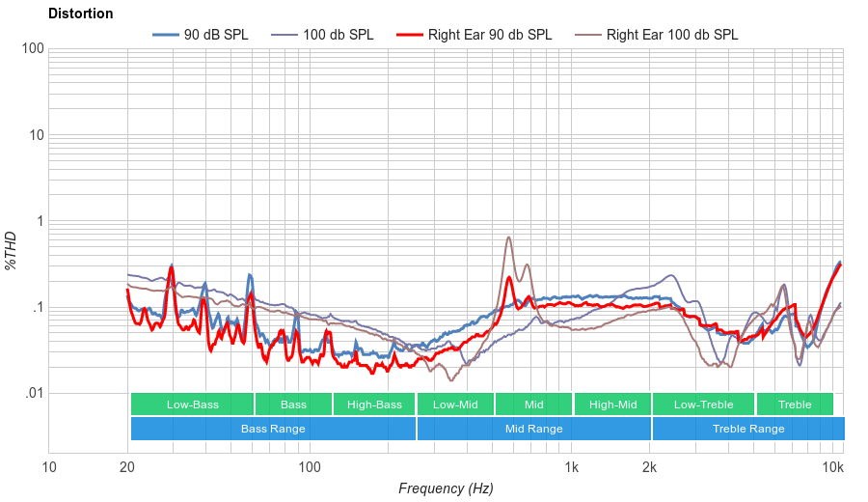Click the %THD vertical axis label
The width and height of the screenshot is (868, 502).
12,250
